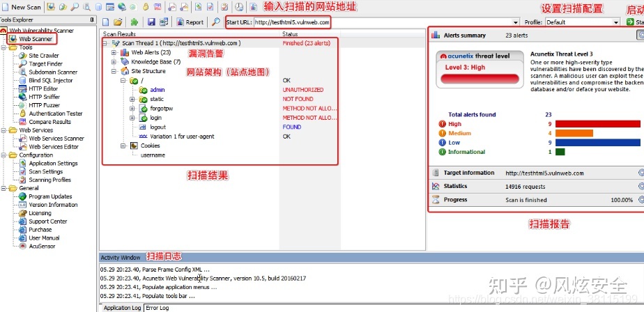Open the scheduler clock toolbar icon
This screenshot has width=644, height=312.
pos(238,6)
